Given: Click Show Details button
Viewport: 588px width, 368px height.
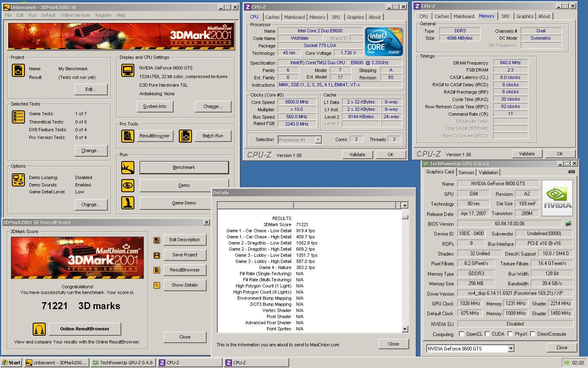Looking at the screenshot, I should click(185, 285).
